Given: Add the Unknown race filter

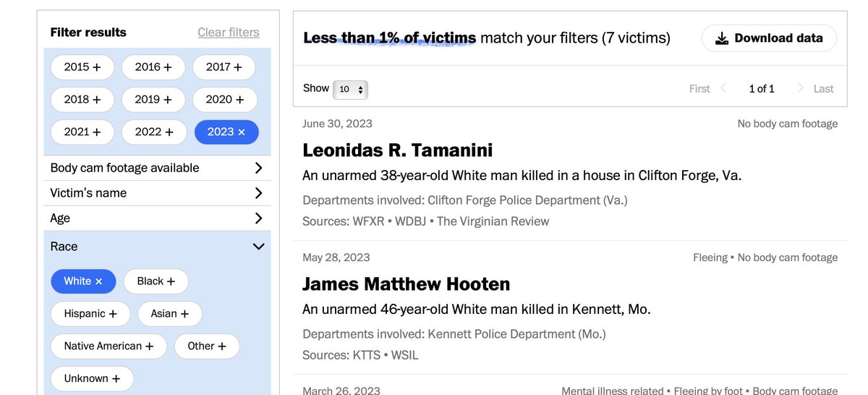Looking at the screenshot, I should [92, 378].
